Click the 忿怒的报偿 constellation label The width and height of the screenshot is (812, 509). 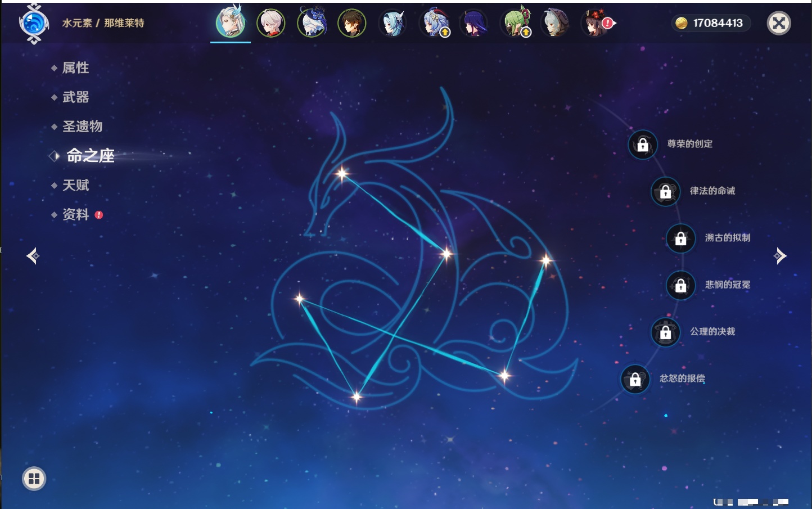682,379
